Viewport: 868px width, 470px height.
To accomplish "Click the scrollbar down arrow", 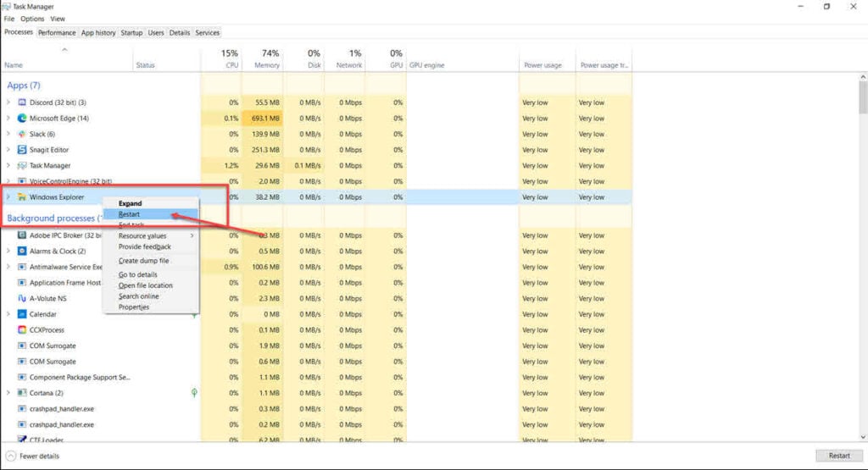I will (x=863, y=437).
